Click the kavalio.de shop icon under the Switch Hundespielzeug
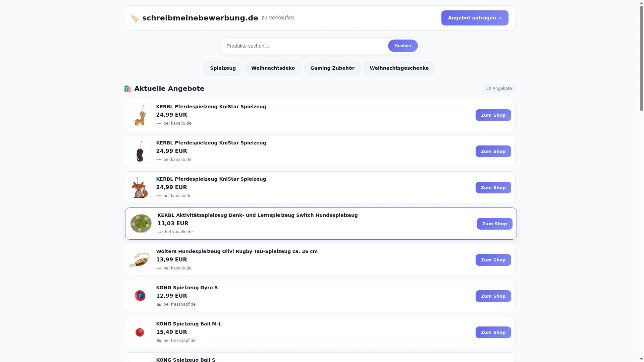 click(160, 232)
